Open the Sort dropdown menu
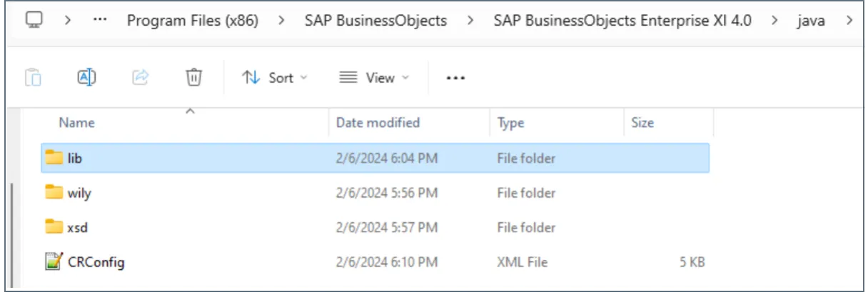The height and width of the screenshot is (295, 868). tap(275, 78)
